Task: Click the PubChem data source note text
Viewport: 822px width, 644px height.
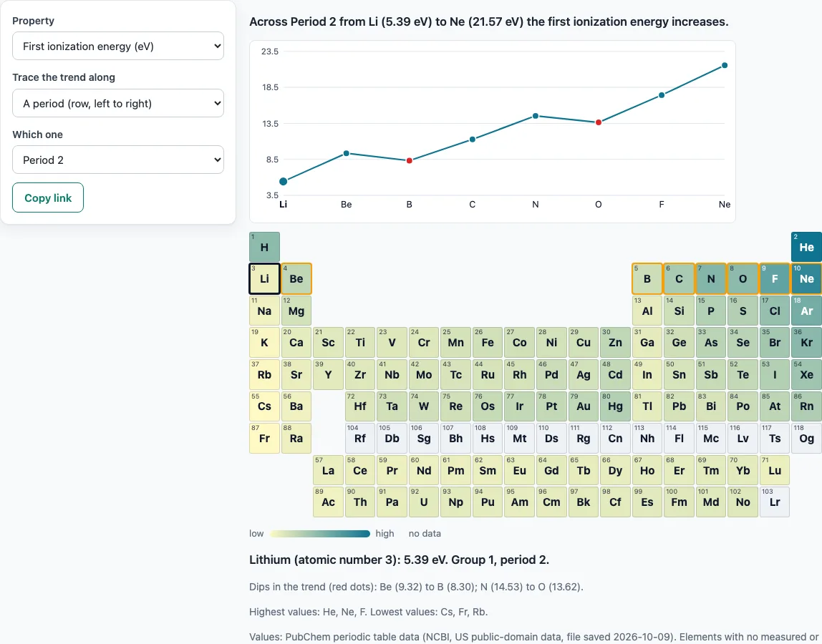Action: coord(535,637)
